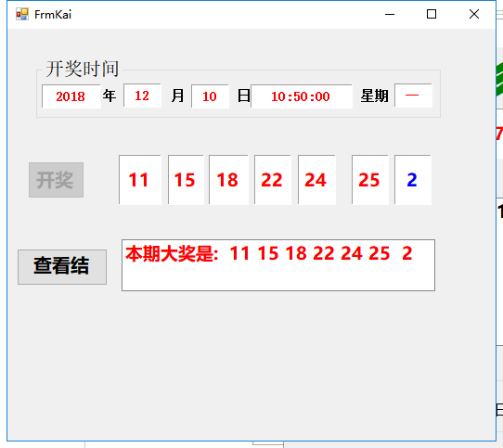Maximize the FrmKai window
The height and width of the screenshot is (448, 503).
[x=432, y=15]
